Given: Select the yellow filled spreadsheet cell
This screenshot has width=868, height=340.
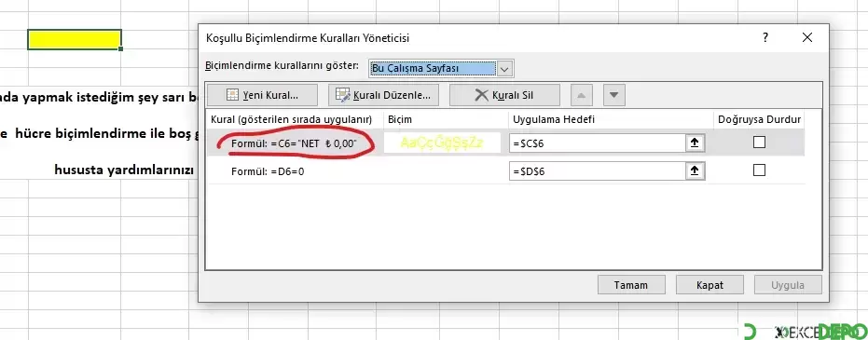Looking at the screenshot, I should click(x=75, y=39).
